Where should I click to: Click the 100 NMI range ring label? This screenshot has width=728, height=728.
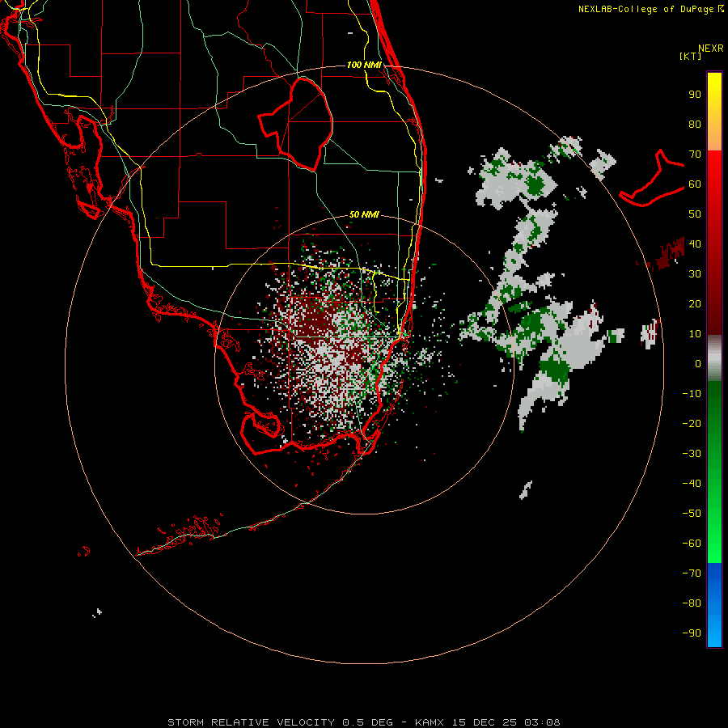364,65
